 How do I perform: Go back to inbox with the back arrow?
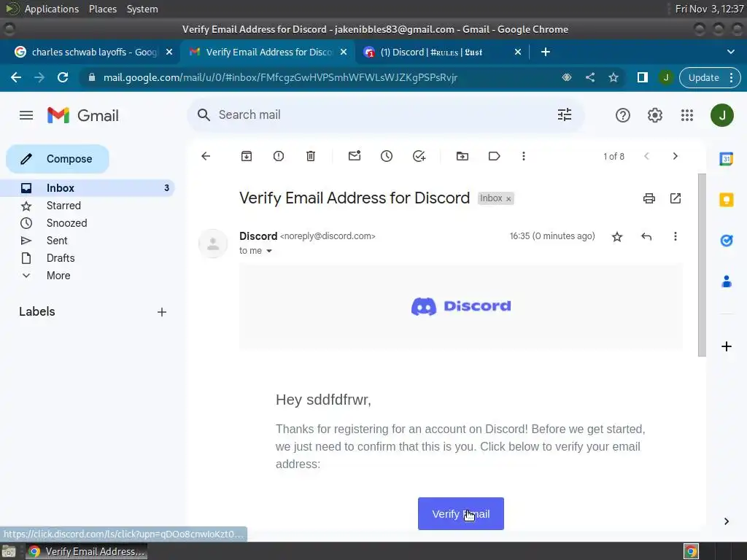point(206,156)
